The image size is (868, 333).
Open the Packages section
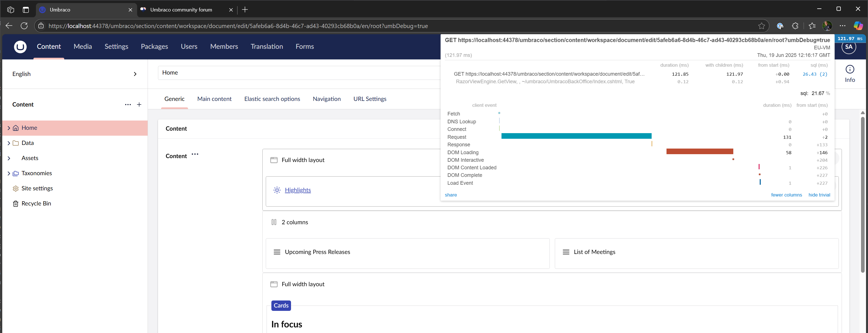[154, 47]
